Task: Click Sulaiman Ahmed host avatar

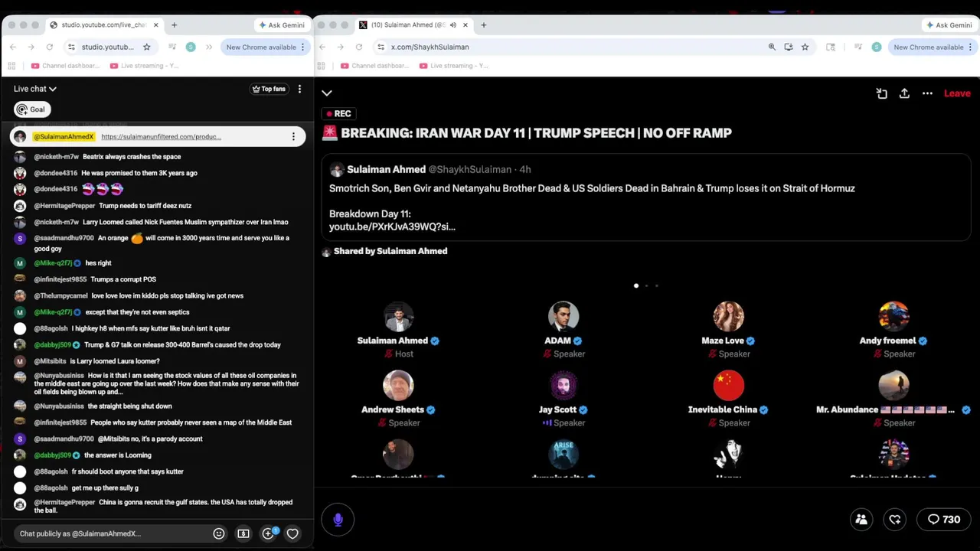Action: point(398,316)
